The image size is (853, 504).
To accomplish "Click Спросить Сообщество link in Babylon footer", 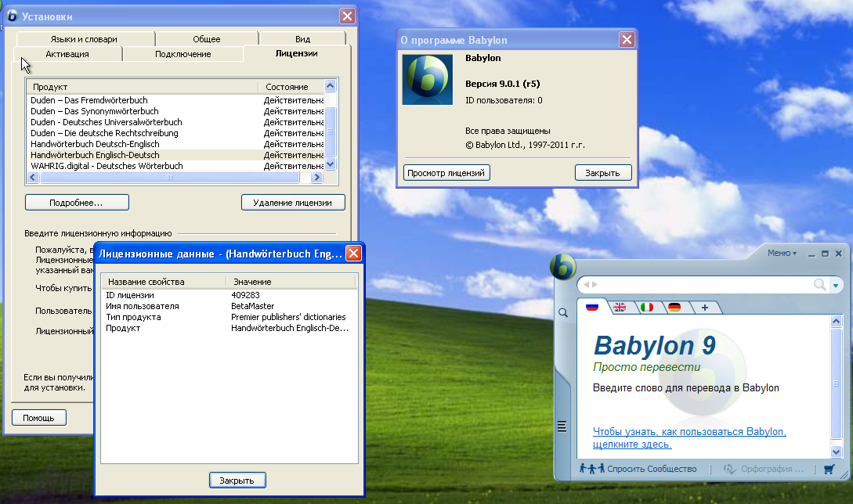I will [652, 469].
